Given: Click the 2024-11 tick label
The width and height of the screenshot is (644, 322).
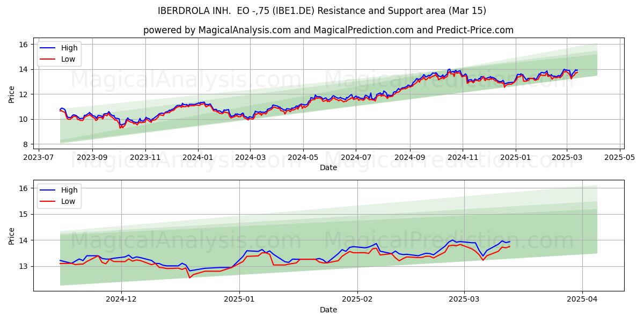Looking at the screenshot, I should coord(463,158).
